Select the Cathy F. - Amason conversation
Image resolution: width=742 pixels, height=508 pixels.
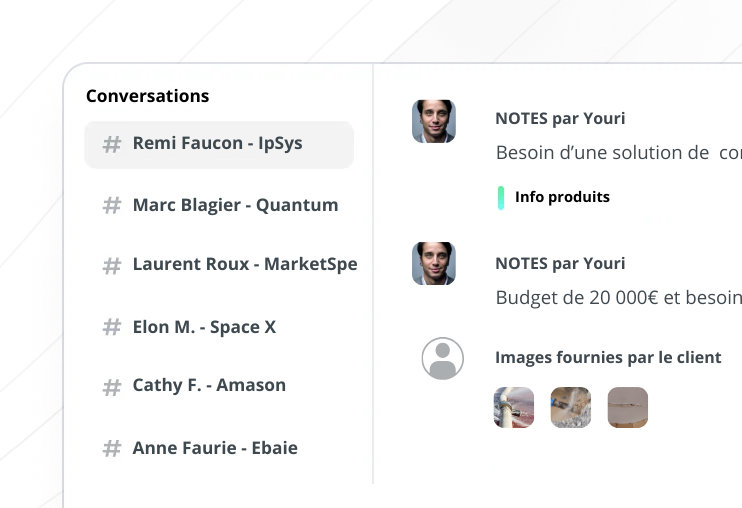click(209, 386)
